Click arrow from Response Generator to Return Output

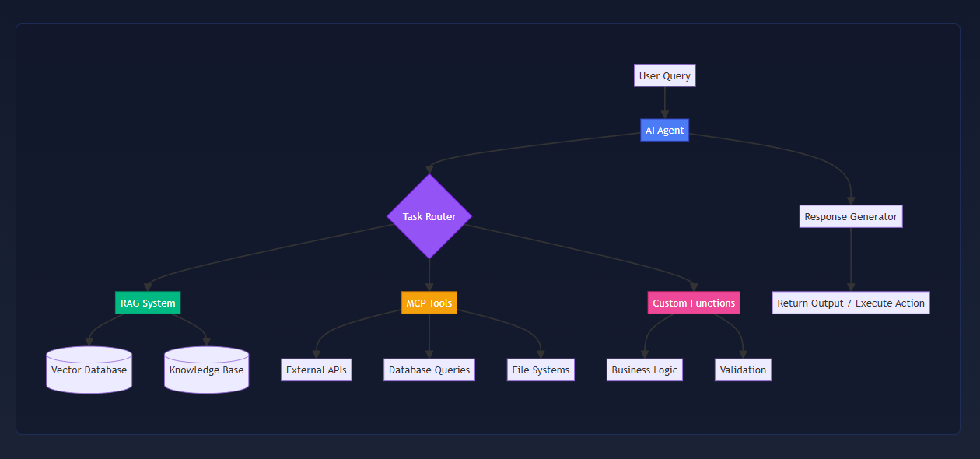tap(851, 259)
